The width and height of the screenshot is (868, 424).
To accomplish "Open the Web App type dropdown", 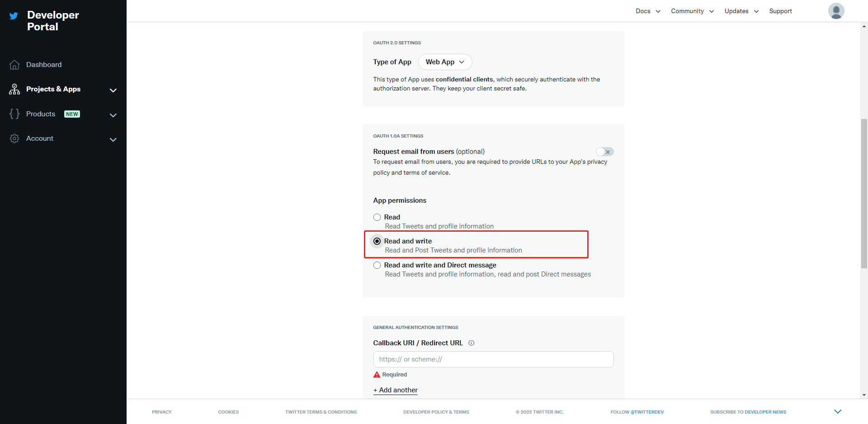I will (x=445, y=62).
